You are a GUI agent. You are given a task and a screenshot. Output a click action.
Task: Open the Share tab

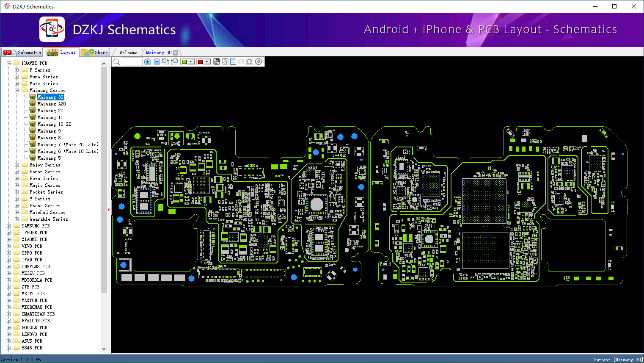(95, 53)
